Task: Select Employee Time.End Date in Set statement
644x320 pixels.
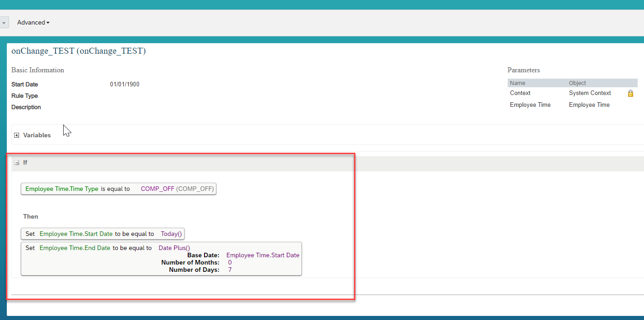Action: [75, 248]
